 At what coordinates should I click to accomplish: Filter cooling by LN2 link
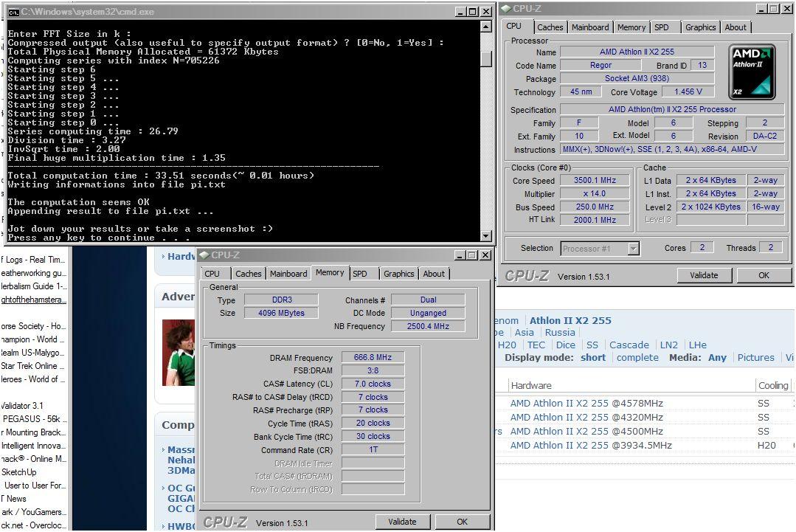(x=668, y=345)
